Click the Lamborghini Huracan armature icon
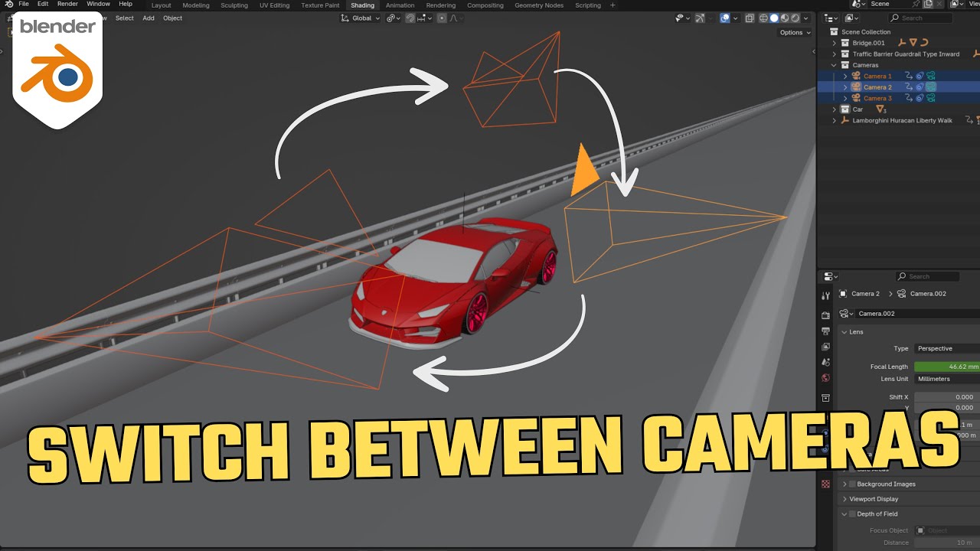Image resolution: width=980 pixels, height=551 pixels. (845, 120)
